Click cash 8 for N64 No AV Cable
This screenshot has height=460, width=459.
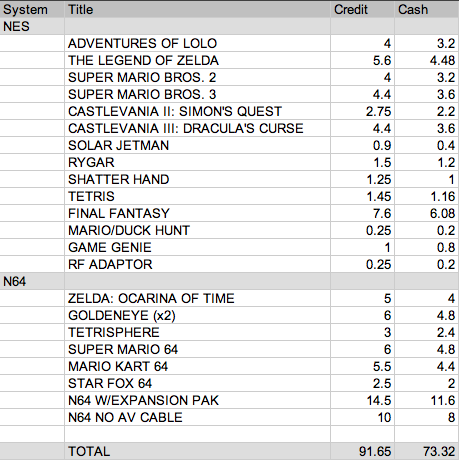427,417
